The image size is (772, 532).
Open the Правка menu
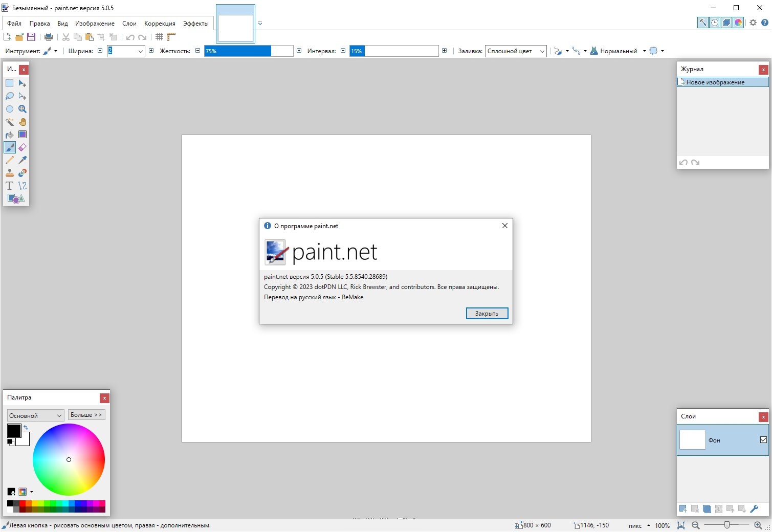point(39,24)
